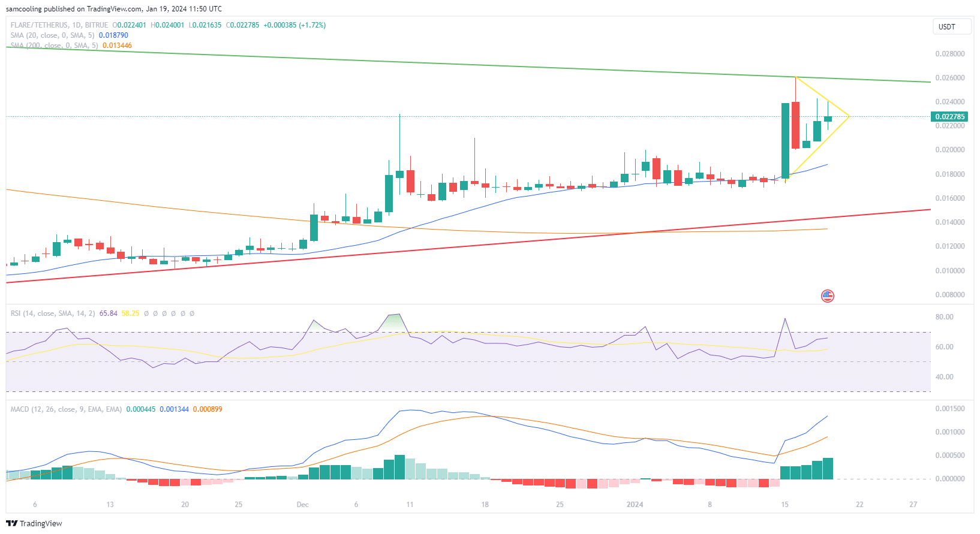This screenshot has width=980, height=534.
Task: Click the RSI value 65.84
Action: pyautogui.click(x=108, y=313)
